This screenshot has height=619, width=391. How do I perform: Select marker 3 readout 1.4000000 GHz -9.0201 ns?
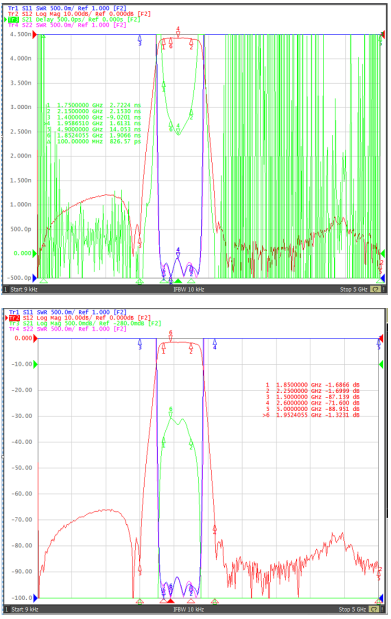click(94, 117)
